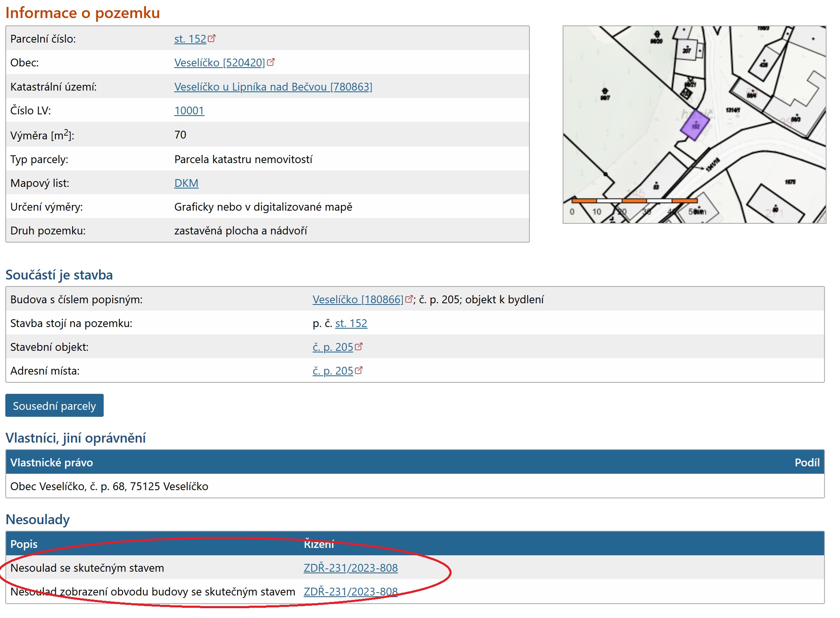Image resolution: width=840 pixels, height=618 pixels.
Task: Open ownership sheet number 10001
Action: 189,111
